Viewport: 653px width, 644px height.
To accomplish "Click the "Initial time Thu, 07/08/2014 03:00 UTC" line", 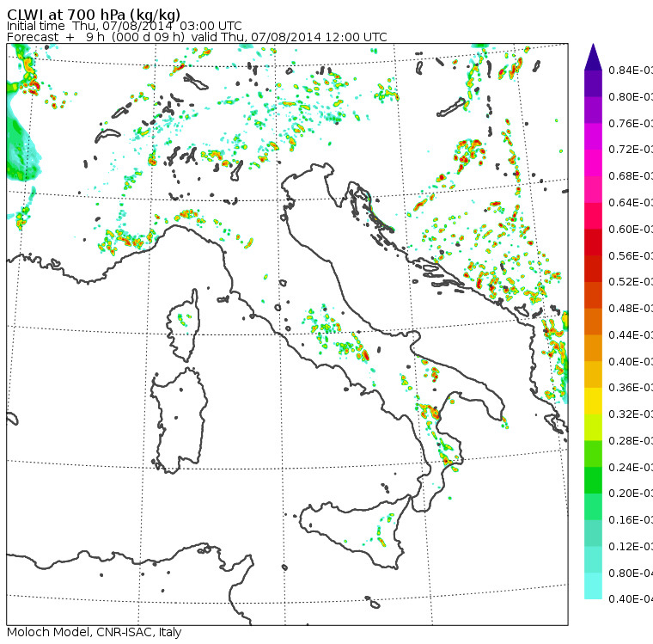I will pyautogui.click(x=124, y=26).
